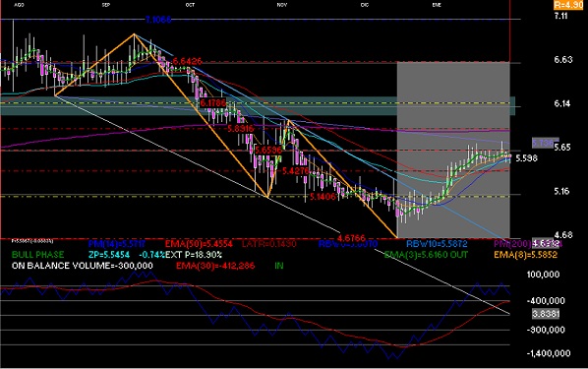Image resolution: width=588 pixels, height=369 pixels.
Task: Click the 4.68 price axis value
Action: pos(563,235)
